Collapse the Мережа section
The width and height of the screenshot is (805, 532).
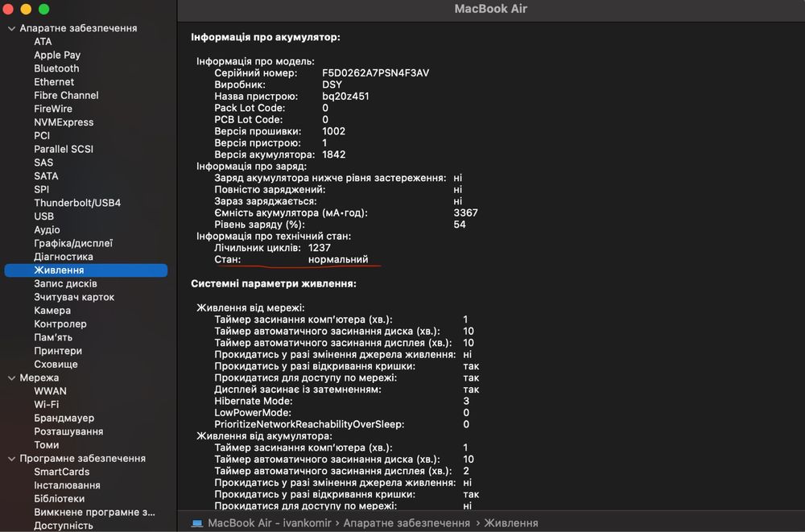pyautogui.click(x=11, y=378)
